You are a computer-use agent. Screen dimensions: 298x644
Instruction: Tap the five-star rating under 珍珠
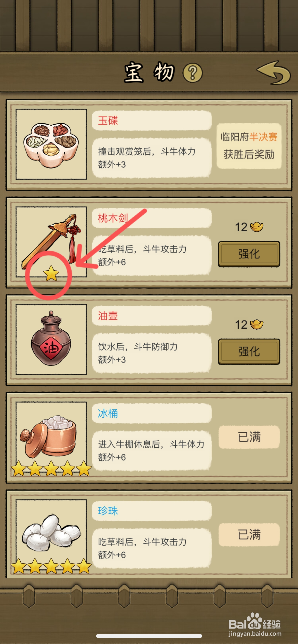pos(51,566)
